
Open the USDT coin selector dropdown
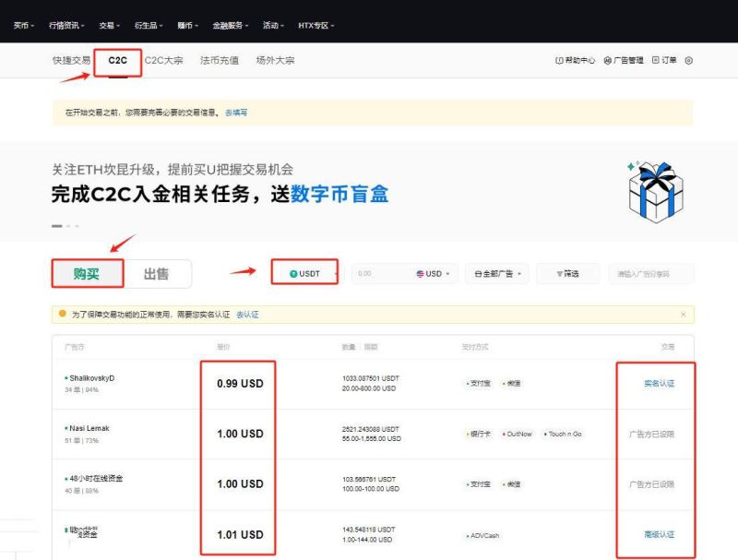(305, 274)
